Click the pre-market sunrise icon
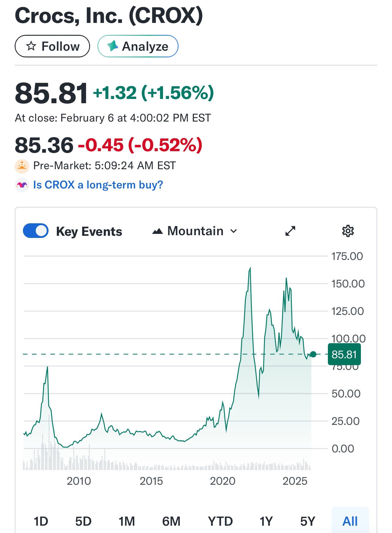The width and height of the screenshot is (392, 533). [x=22, y=166]
